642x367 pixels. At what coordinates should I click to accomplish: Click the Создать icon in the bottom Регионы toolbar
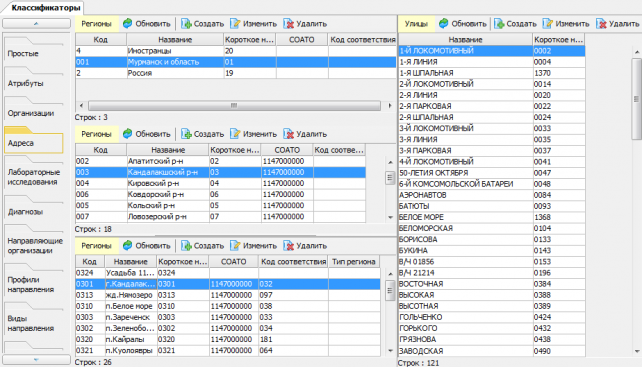186,245
